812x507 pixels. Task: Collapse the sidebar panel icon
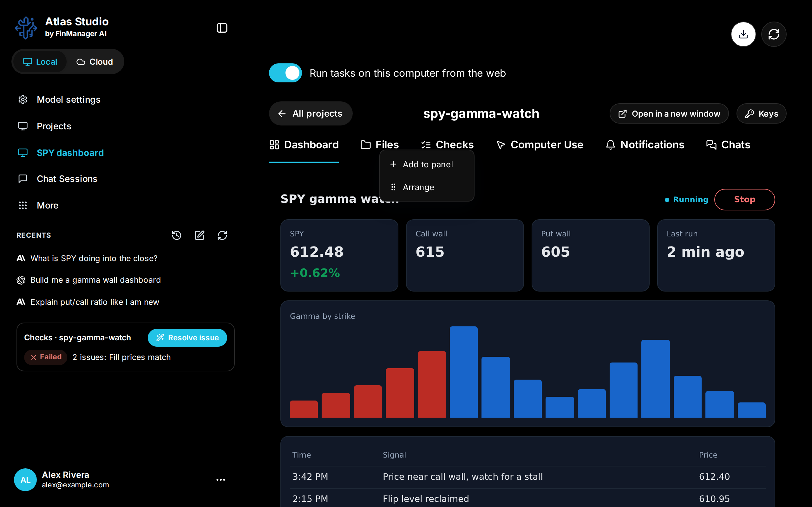[222, 28]
